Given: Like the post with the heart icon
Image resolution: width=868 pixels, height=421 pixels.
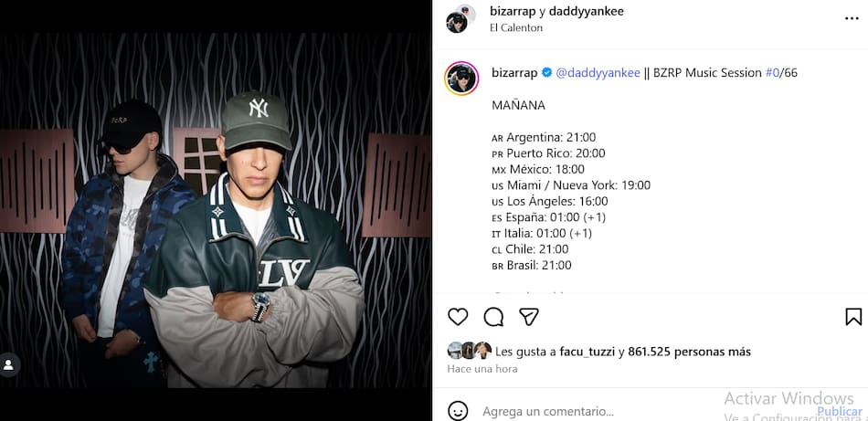Looking at the screenshot, I should tap(458, 317).
